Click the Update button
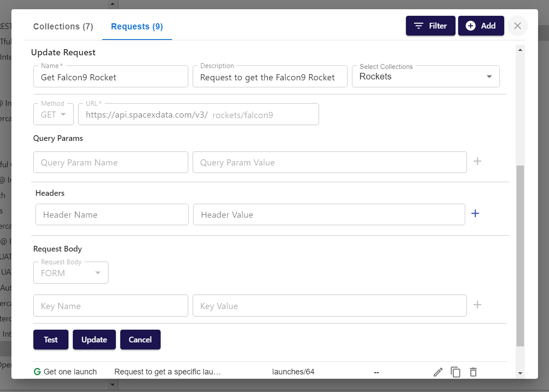Image resolution: width=549 pixels, height=392 pixels. tap(94, 340)
